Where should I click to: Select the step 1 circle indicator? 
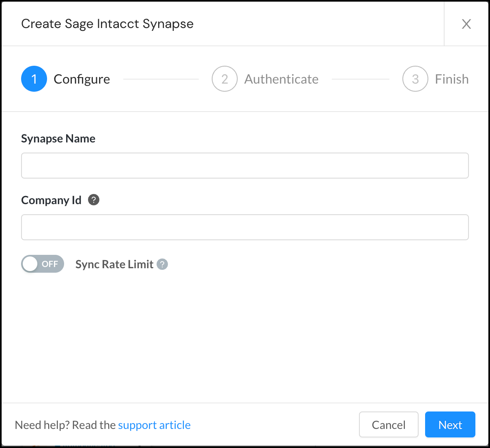click(x=34, y=79)
